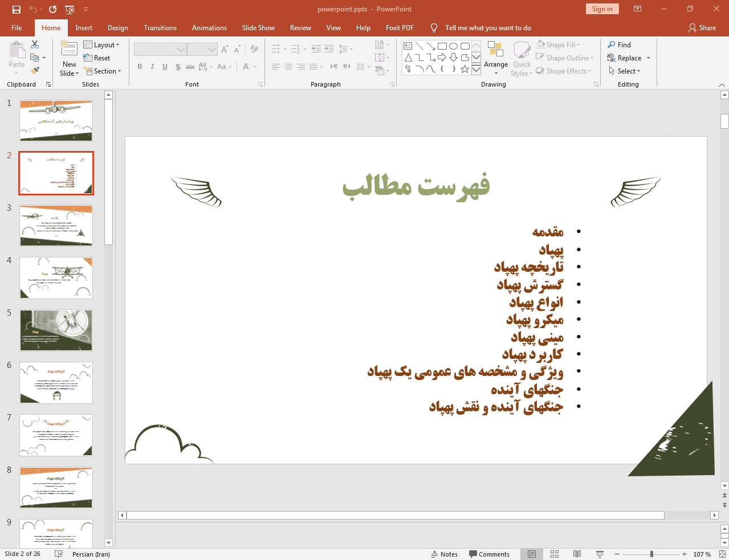Image resolution: width=729 pixels, height=560 pixels.
Task: Open the Slide Show tab
Action: (x=258, y=27)
